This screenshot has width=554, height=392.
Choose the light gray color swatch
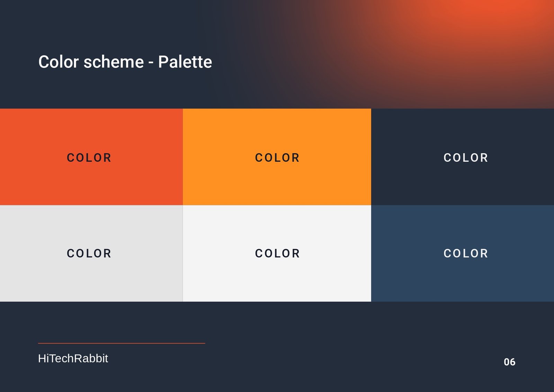pyautogui.click(x=91, y=277)
